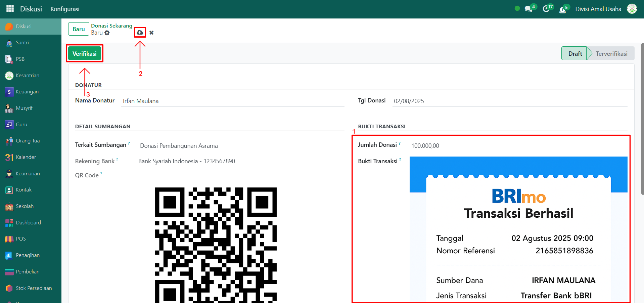
Task: Open the Santri module in sidebar
Action: coord(22,43)
